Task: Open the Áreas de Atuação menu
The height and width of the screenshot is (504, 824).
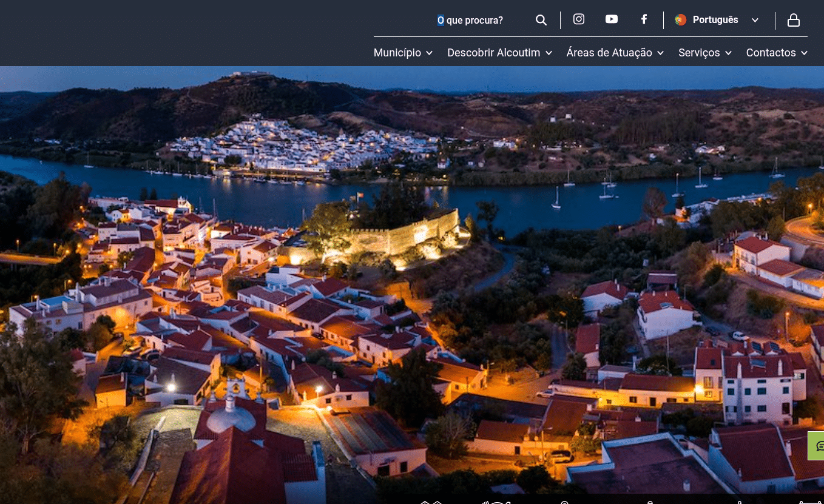Action: 609,53
